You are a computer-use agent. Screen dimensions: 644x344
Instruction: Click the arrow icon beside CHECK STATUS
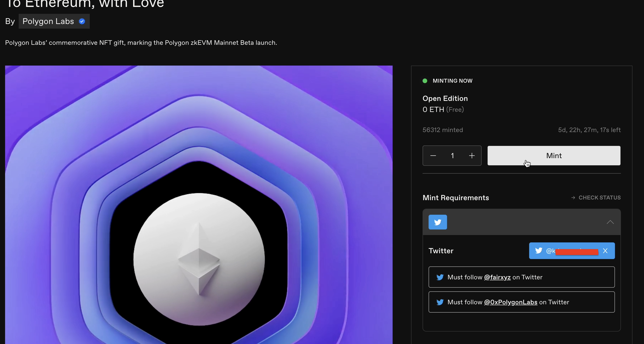(573, 198)
